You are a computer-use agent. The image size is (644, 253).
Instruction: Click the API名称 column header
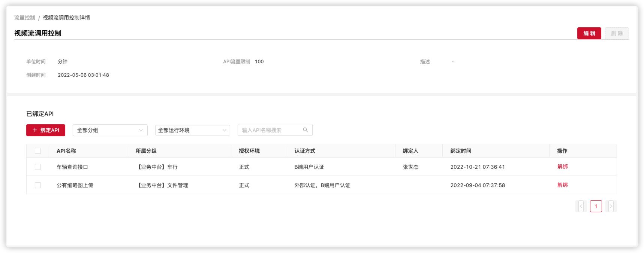point(66,151)
